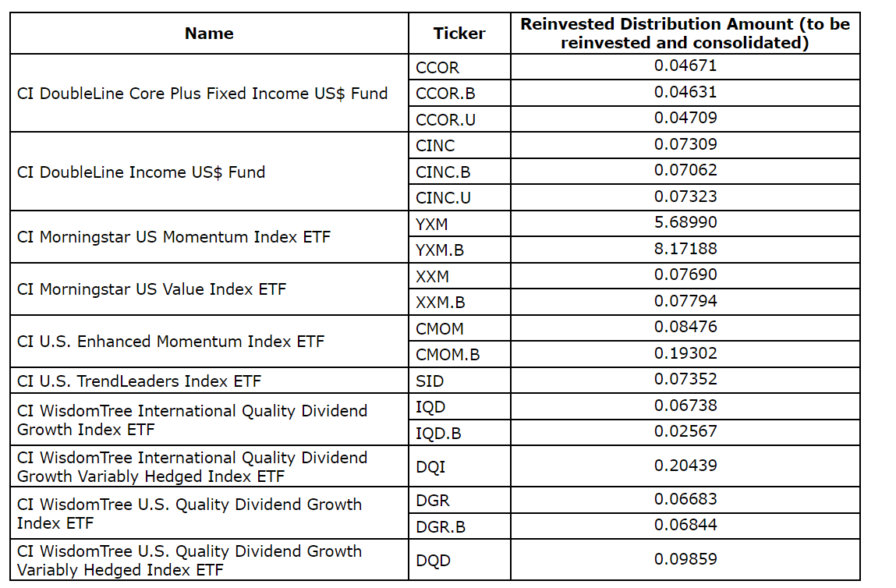This screenshot has width=896, height=588.
Task: Click the Ticker column header
Action: coord(459,34)
